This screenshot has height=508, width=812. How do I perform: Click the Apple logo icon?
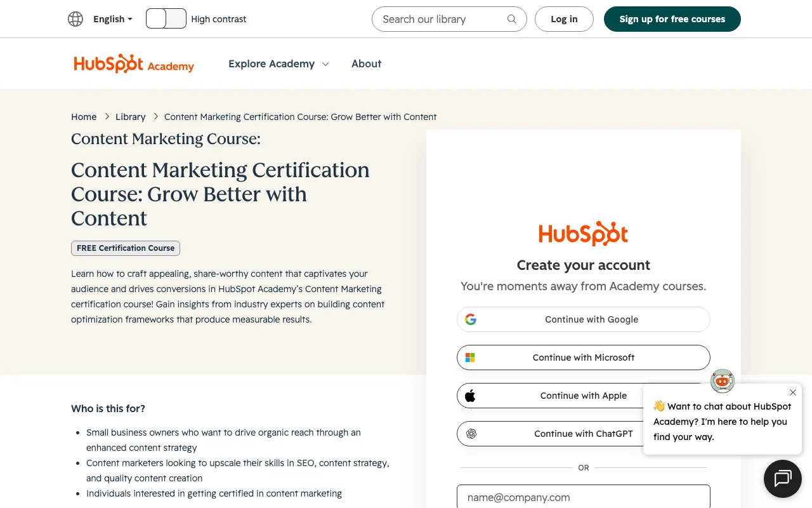click(470, 396)
